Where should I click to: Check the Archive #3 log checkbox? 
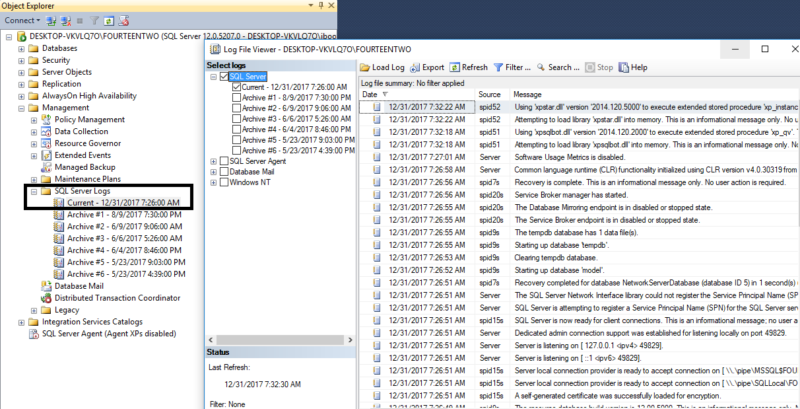pyautogui.click(x=236, y=119)
